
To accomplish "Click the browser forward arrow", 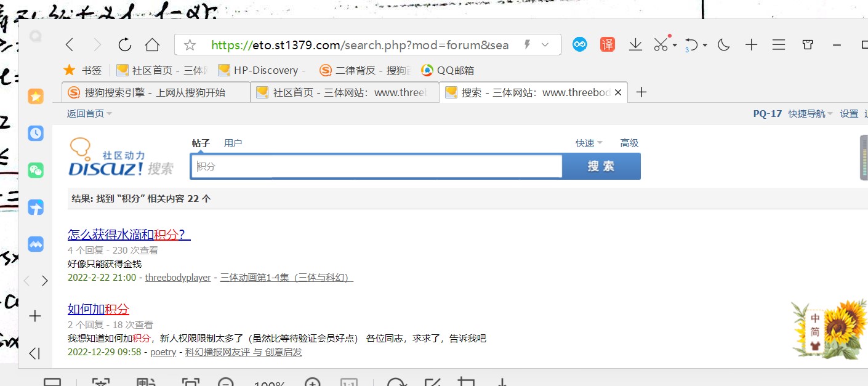I will [97, 44].
